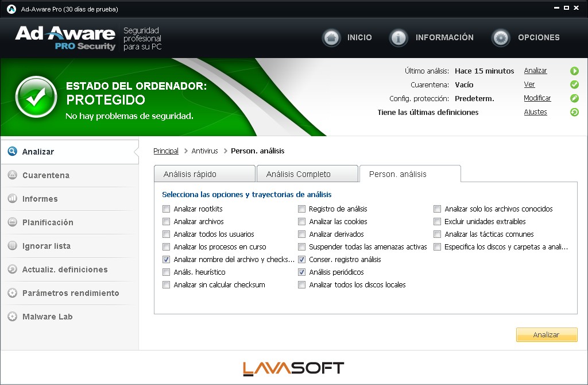Click the Analizar link beside Último análisis
This screenshot has height=385, width=588.
(536, 71)
